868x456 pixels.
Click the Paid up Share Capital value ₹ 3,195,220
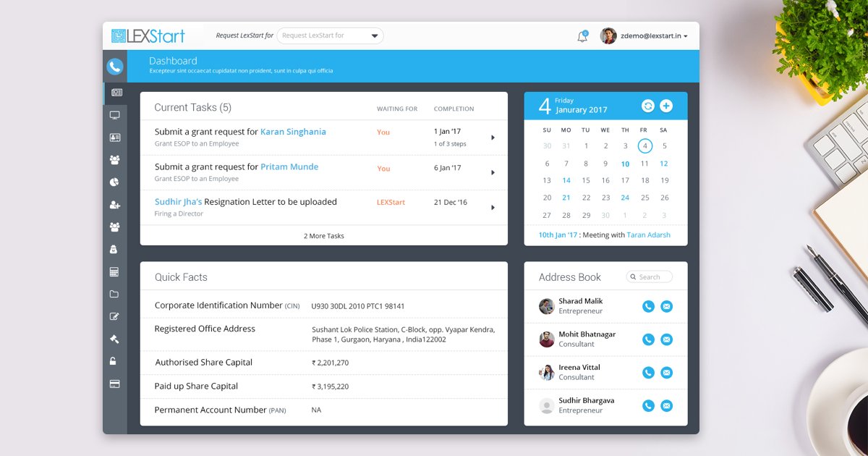[330, 387]
